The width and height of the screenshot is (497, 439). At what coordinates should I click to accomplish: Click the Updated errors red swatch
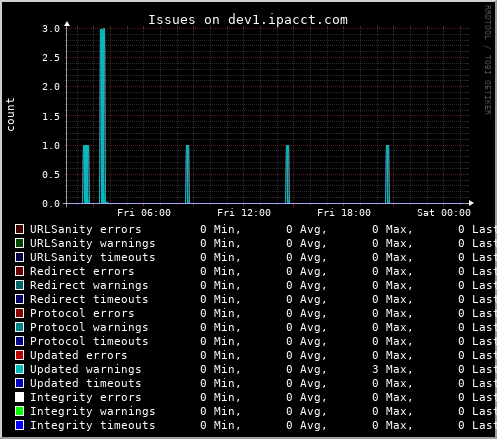(x=19, y=355)
